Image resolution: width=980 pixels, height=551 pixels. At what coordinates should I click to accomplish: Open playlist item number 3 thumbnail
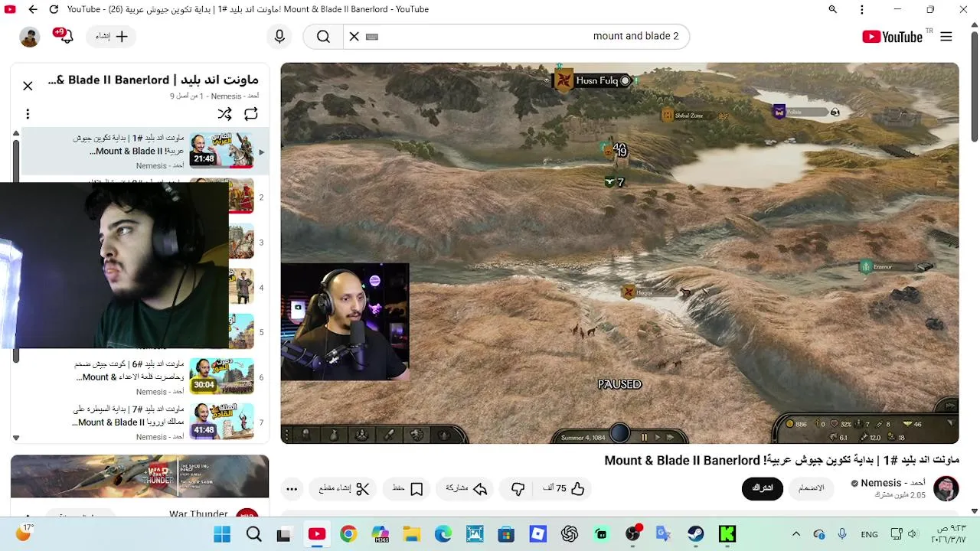pos(242,241)
